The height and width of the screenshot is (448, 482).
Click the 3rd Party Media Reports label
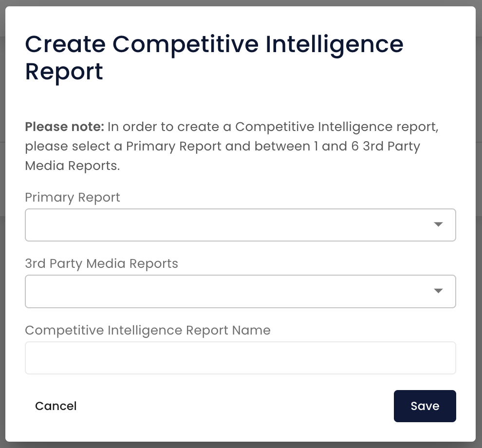101,263
